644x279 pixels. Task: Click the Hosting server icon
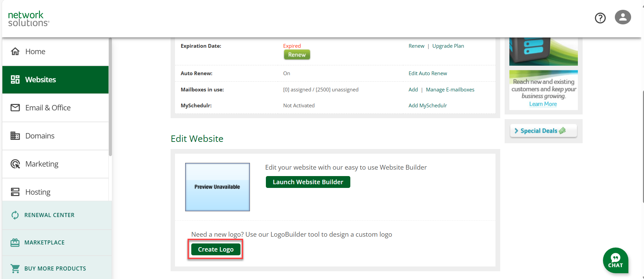point(15,192)
